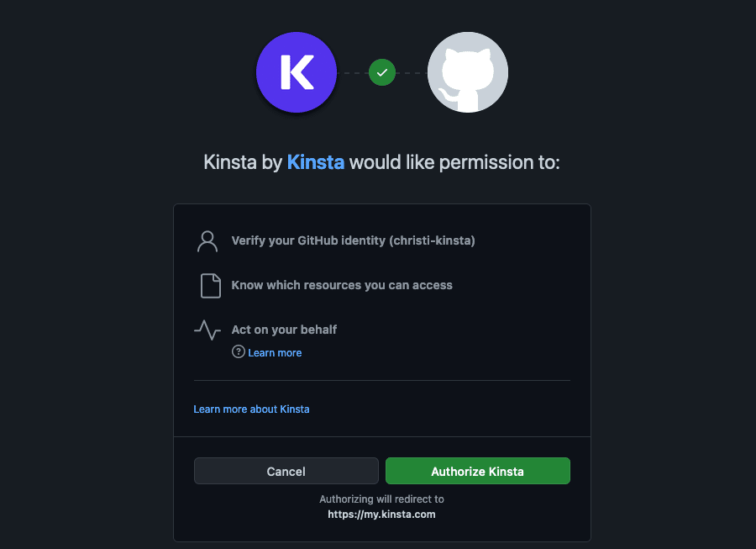Click the https://my.kinsta.com redirect URL

tap(381, 514)
